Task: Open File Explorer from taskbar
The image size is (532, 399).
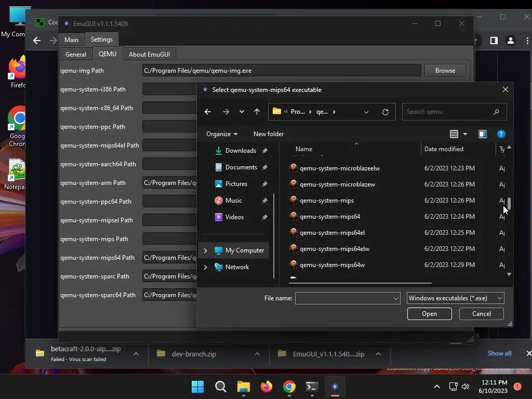Action: 243,387
